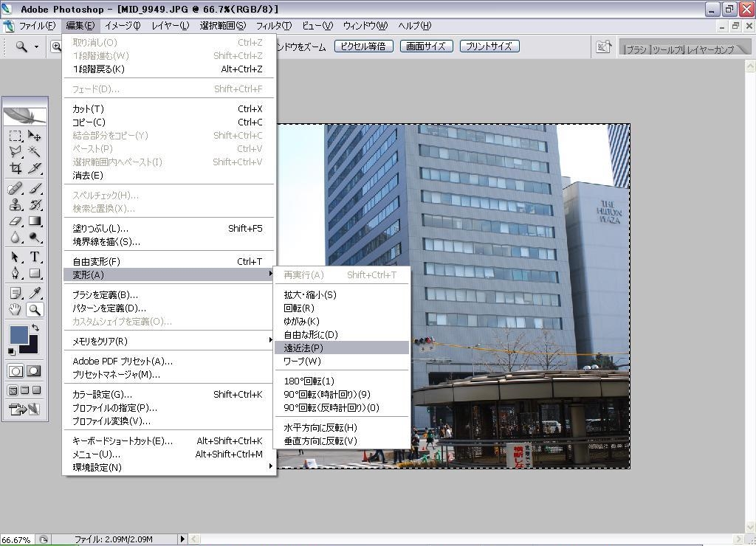Select the Magic Wand tool
This screenshot has width=756, height=546.
click(x=34, y=152)
